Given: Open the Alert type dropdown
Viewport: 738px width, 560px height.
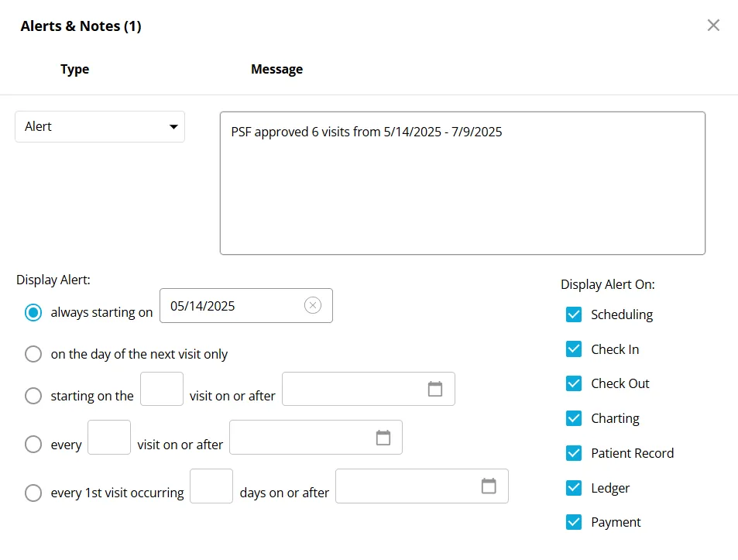Looking at the screenshot, I should (x=100, y=126).
